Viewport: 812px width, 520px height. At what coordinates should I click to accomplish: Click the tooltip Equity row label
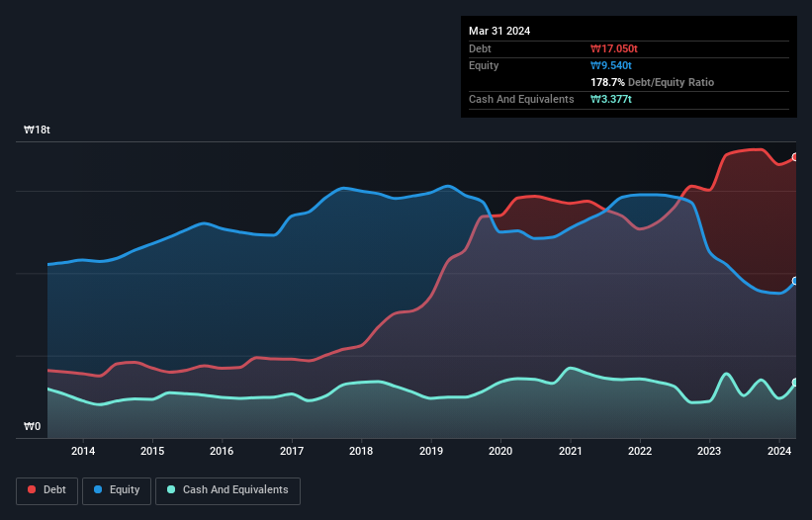484,65
